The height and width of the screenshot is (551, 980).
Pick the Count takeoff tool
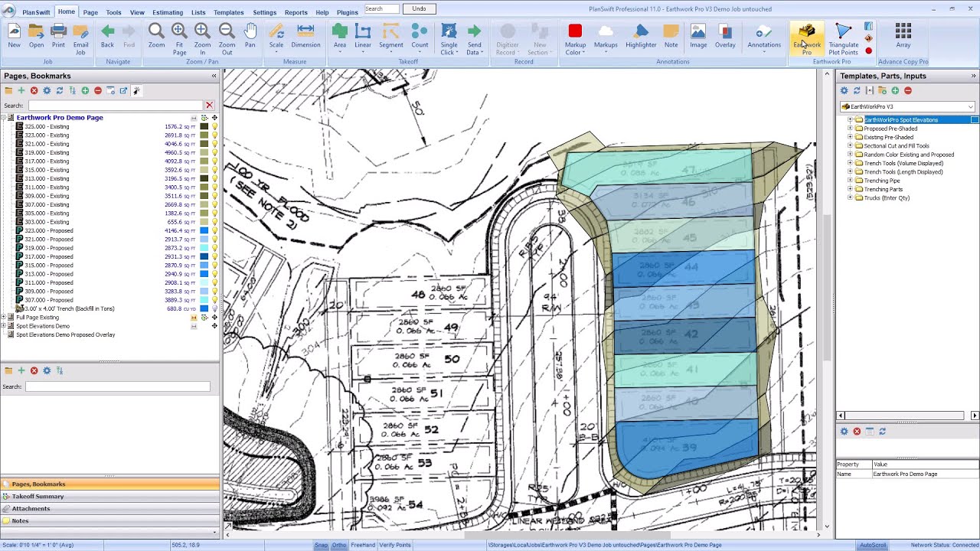(x=420, y=36)
